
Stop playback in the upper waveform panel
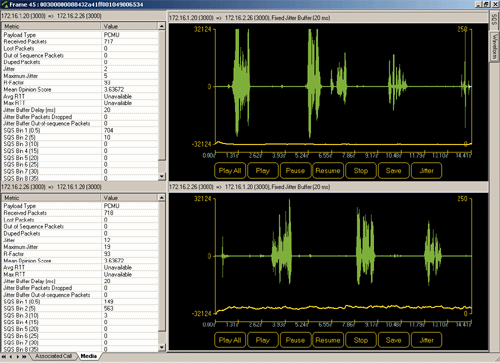coord(361,171)
